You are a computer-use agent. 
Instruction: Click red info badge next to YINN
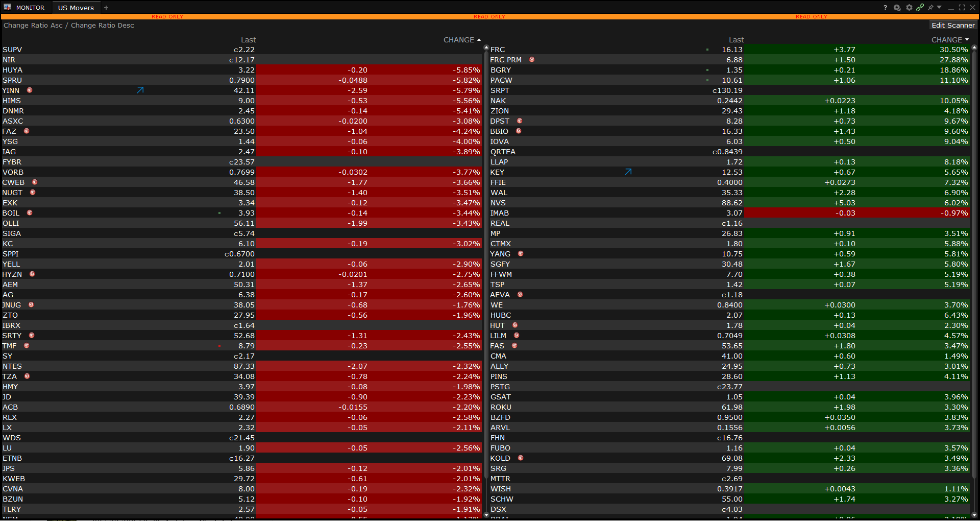[x=30, y=90]
